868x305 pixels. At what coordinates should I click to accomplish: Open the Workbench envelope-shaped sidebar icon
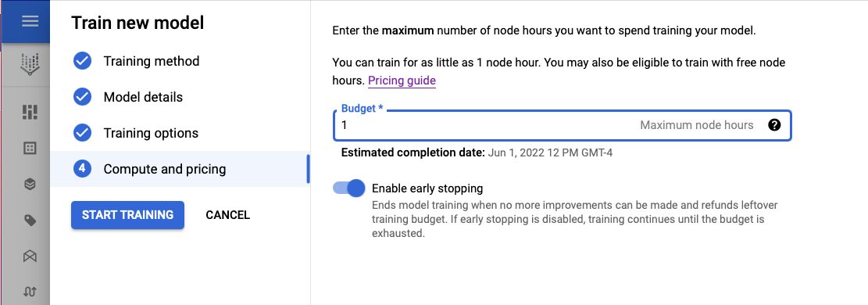pos(30,256)
